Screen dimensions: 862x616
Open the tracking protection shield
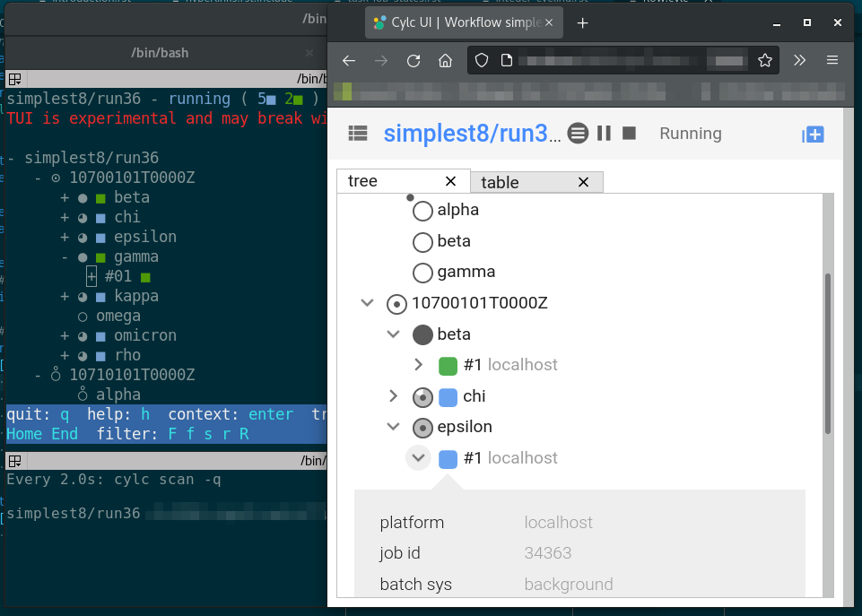pos(482,60)
